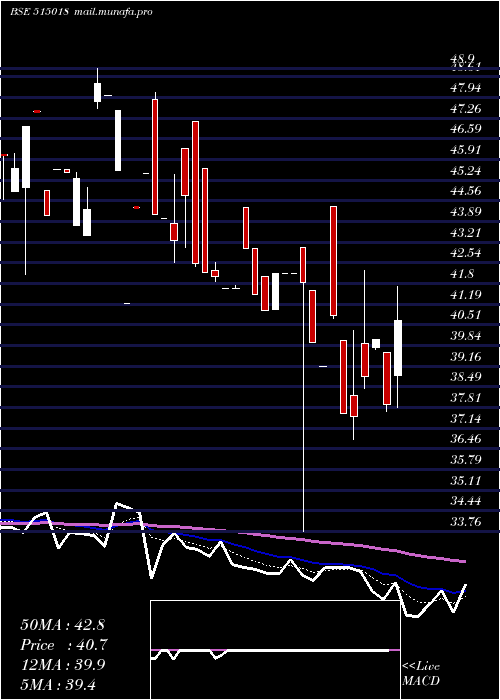The image size is (500, 700).
Task: Click the pink 50MA line at its right end
Action: (463, 561)
